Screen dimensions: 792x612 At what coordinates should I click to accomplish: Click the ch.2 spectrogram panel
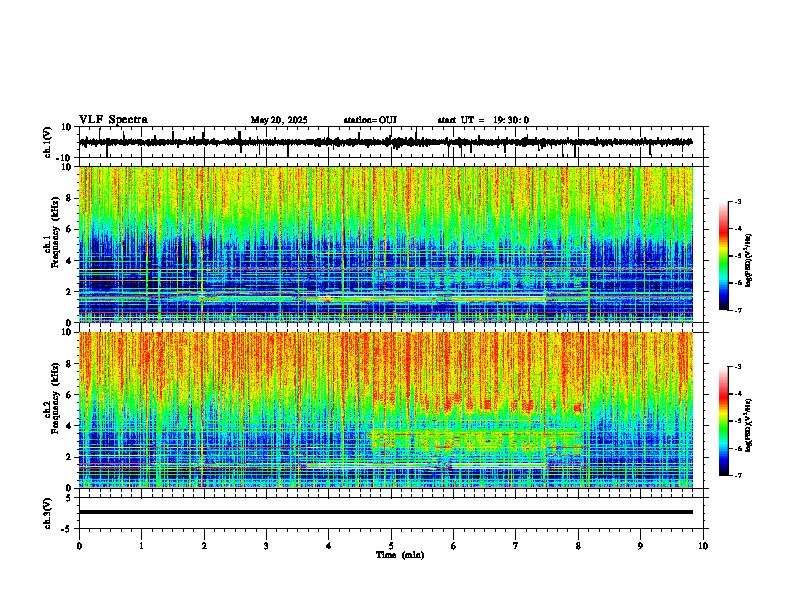385,410
